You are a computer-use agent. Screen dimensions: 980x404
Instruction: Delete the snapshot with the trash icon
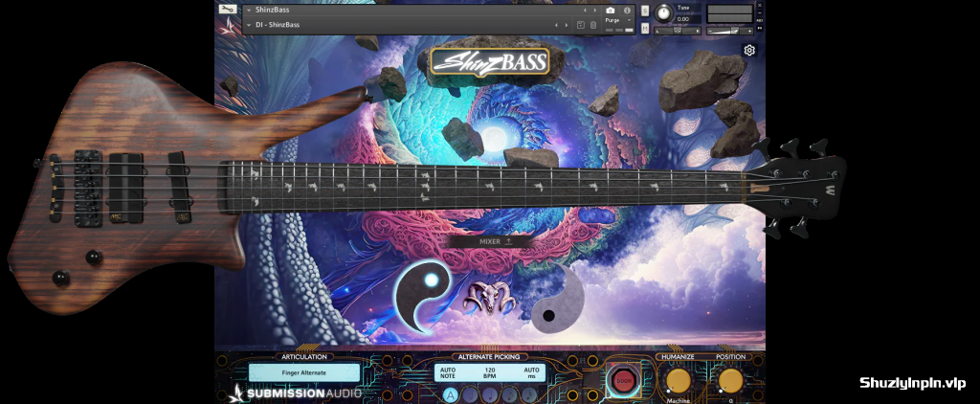pos(593,25)
